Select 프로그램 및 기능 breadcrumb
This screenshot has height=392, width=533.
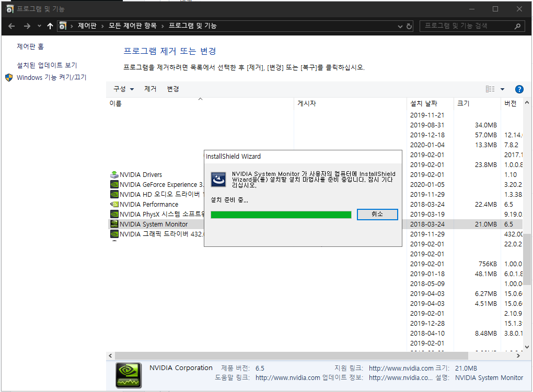coord(193,26)
